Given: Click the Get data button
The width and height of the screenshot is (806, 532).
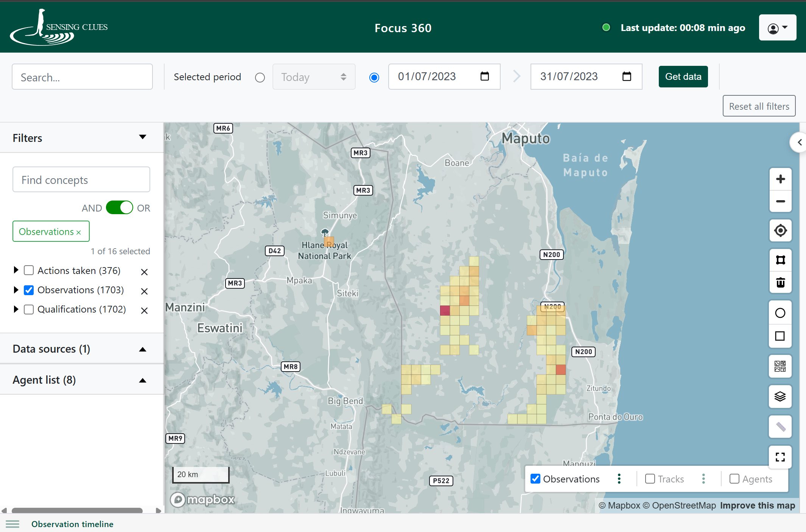Looking at the screenshot, I should [683, 77].
